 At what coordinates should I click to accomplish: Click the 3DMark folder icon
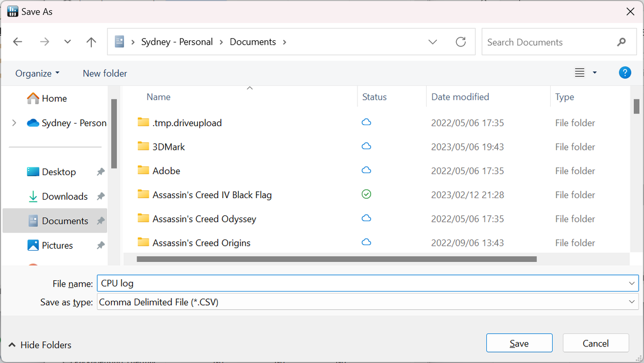[x=143, y=147]
